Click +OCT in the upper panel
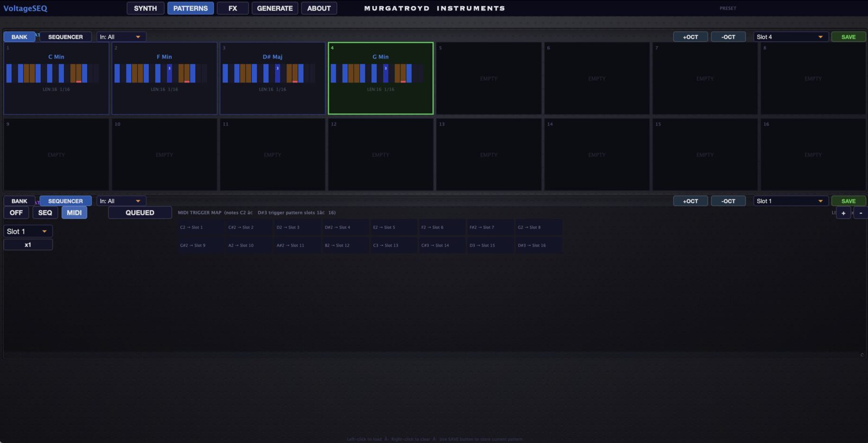Image resolution: width=868 pixels, height=443 pixels. pos(691,37)
